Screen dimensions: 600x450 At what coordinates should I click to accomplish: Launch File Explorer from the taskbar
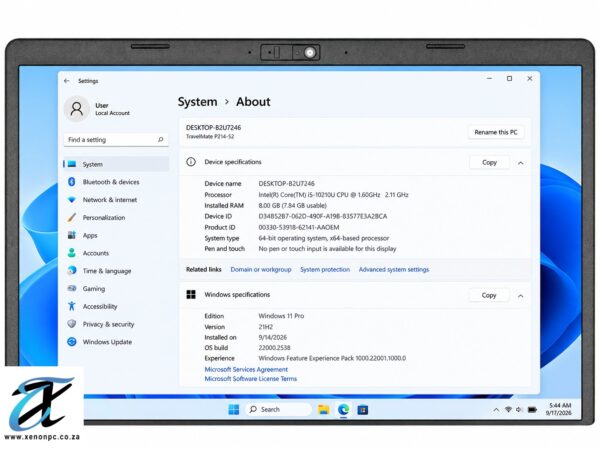324,410
